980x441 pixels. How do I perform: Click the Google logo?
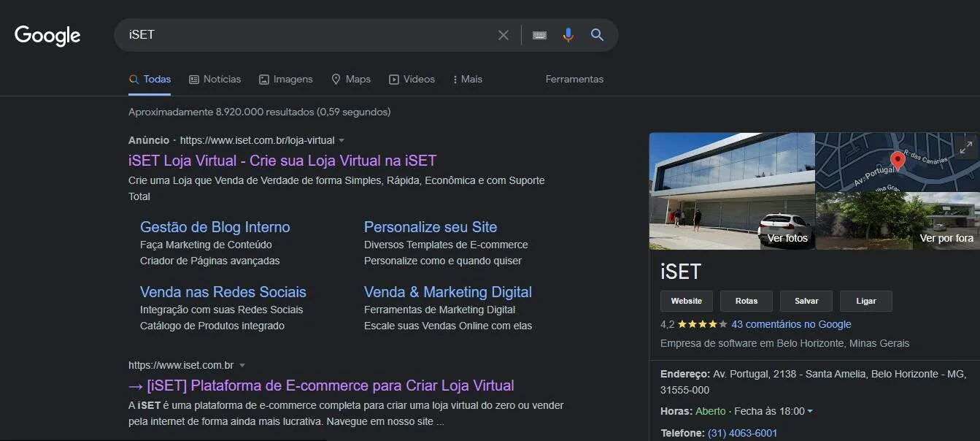47,35
